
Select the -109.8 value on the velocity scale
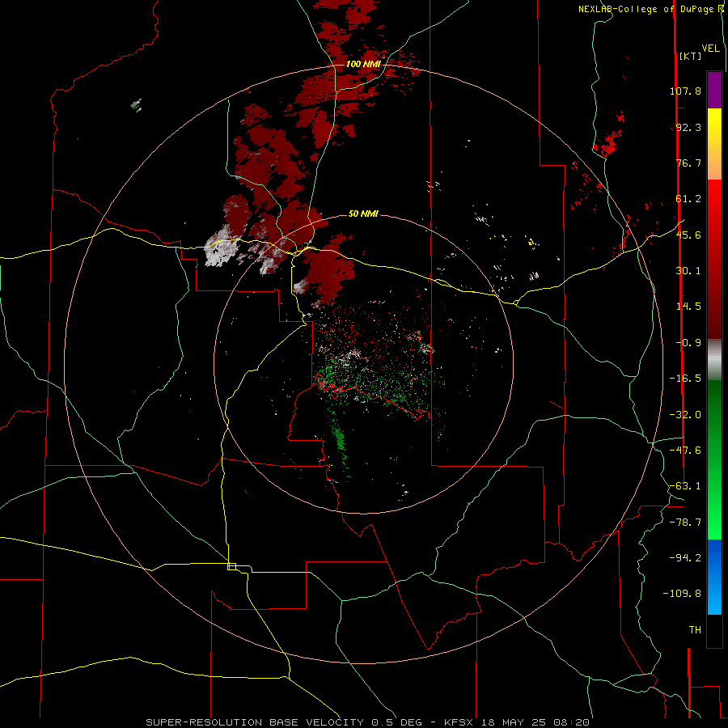[682, 594]
